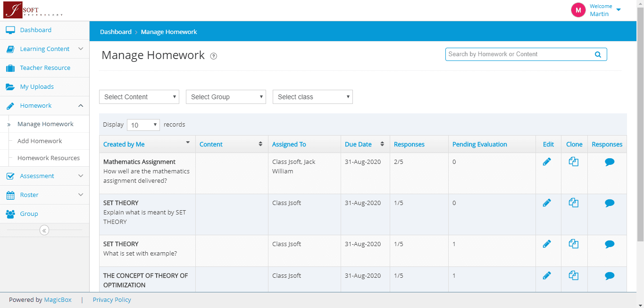Clone the Mathematics Assignment homework
Viewport: 644px width, 308px height.
pyautogui.click(x=574, y=162)
